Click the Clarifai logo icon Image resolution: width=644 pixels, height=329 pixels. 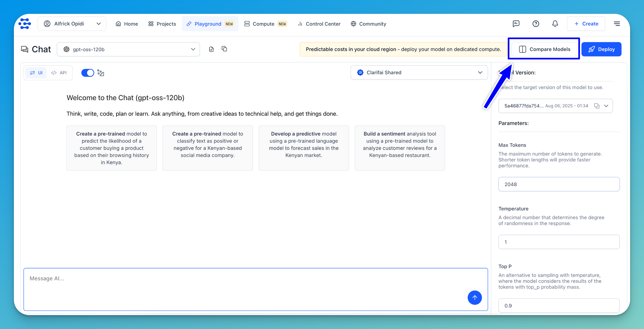[24, 24]
